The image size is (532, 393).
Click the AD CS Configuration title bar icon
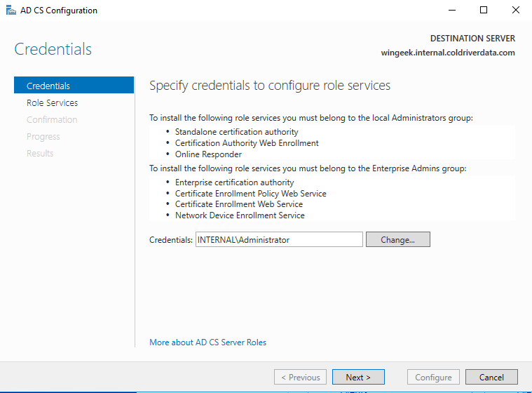[10, 11]
